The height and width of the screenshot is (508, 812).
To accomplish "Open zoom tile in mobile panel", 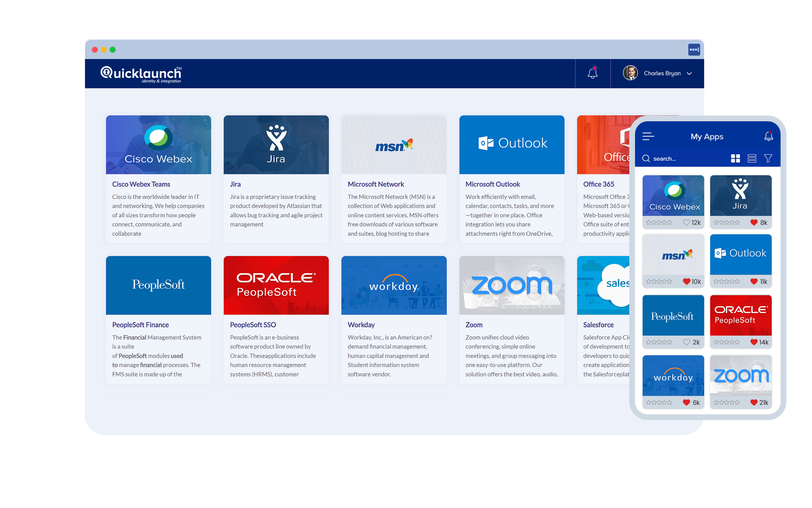I will tap(741, 376).
